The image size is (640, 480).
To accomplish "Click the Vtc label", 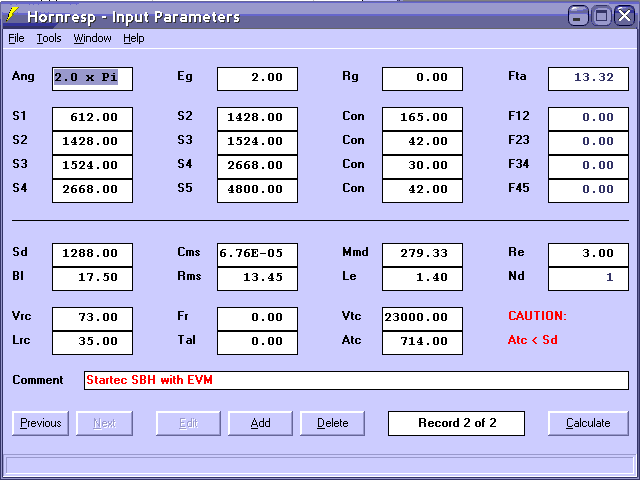I will (351, 316).
